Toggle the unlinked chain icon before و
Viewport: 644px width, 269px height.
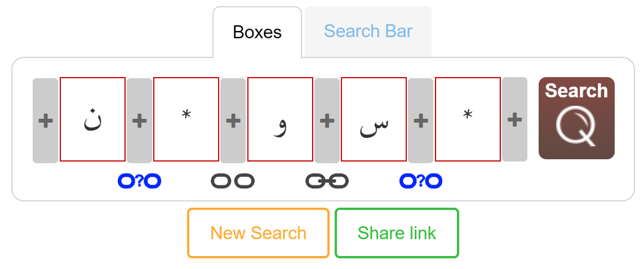click(233, 181)
